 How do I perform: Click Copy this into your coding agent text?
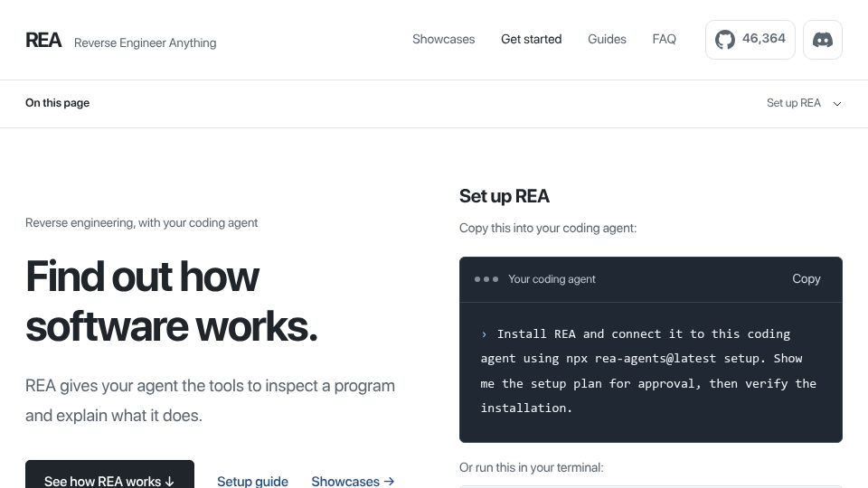point(548,228)
